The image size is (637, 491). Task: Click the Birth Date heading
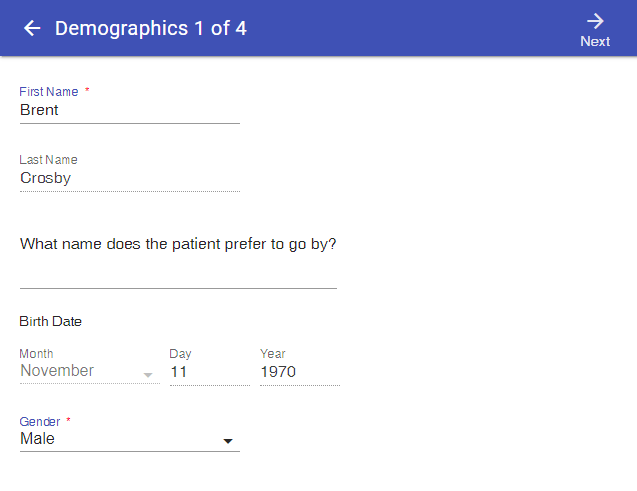coord(51,321)
